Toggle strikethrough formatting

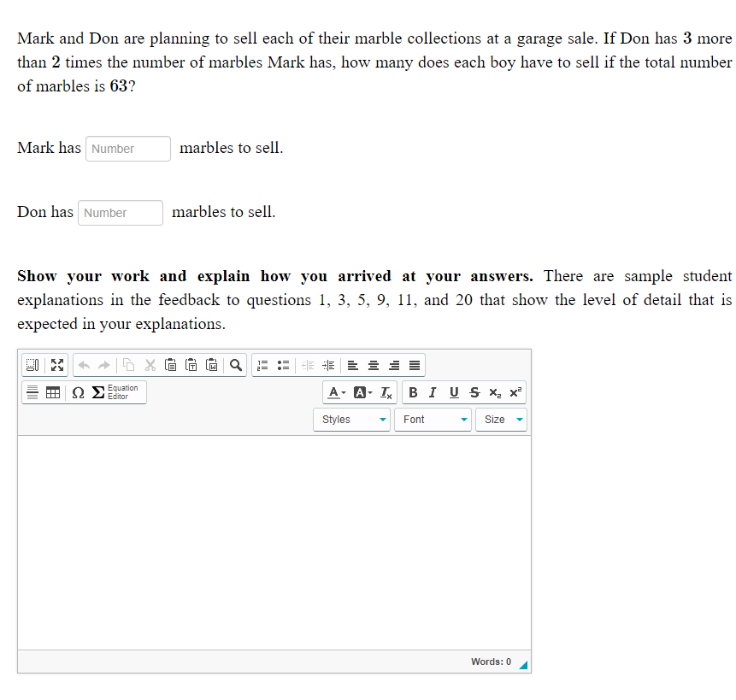(x=474, y=392)
